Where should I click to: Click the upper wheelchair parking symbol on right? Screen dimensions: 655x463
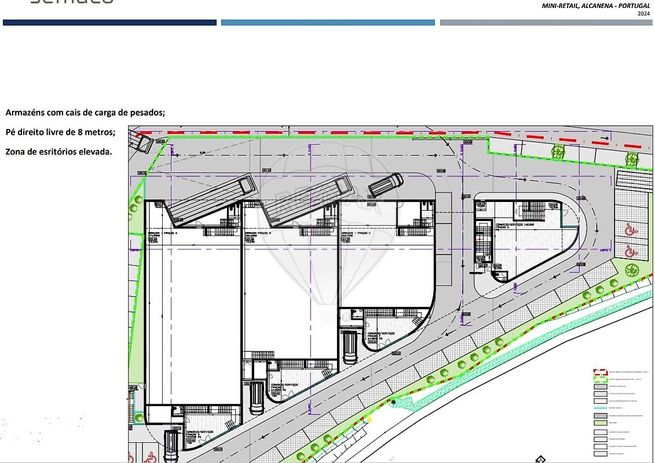(630, 229)
